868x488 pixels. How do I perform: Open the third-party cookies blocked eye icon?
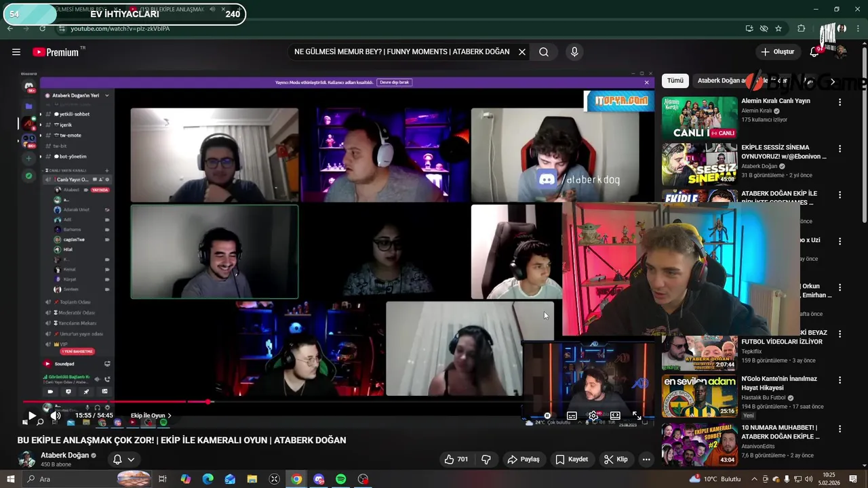[764, 28]
